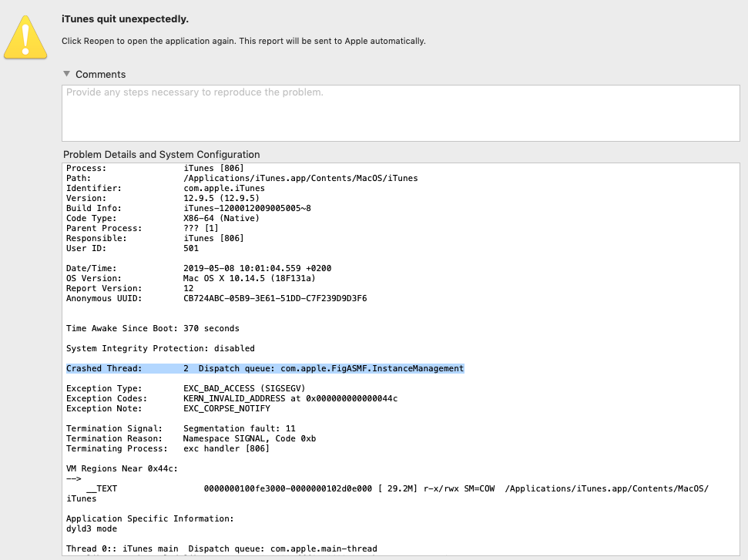Click the 'Version: 12.9.5 (12.9.5)' line
Viewport: 748px width, 560px height.
coord(163,198)
